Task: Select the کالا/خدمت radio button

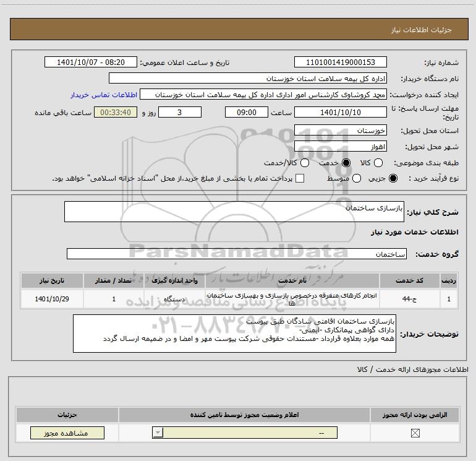Action: point(305,163)
